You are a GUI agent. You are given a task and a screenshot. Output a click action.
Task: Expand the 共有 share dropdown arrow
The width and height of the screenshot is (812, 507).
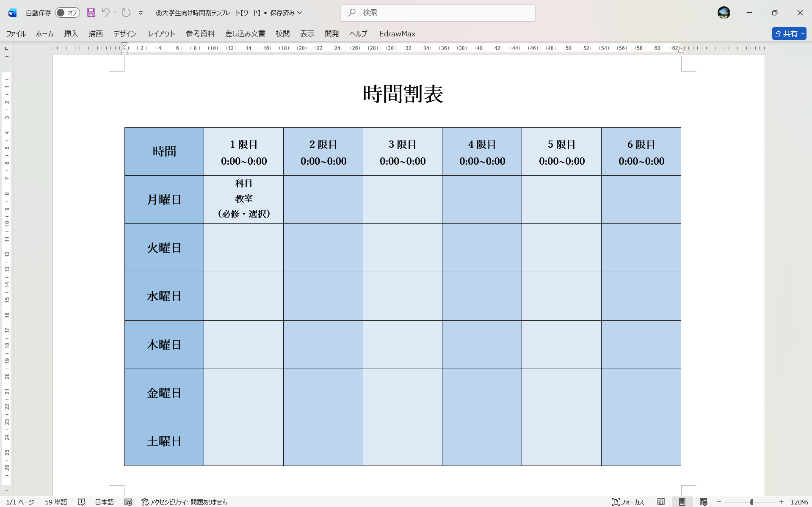(x=804, y=33)
